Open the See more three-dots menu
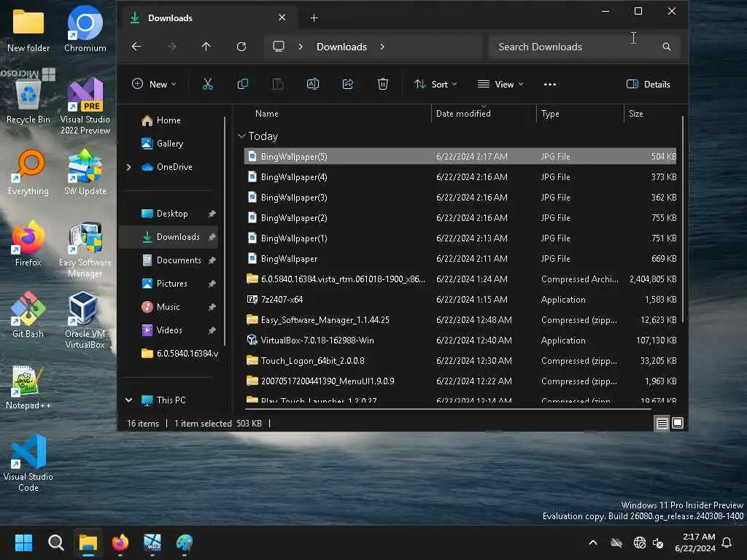 (550, 85)
